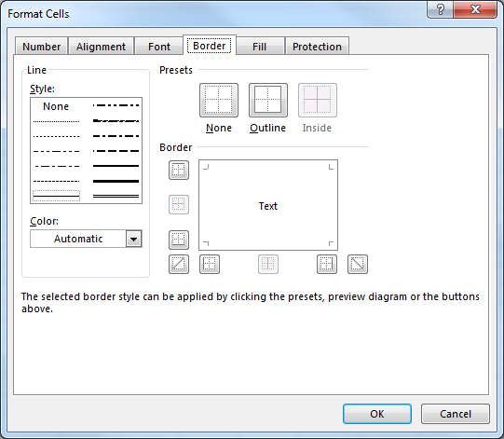504x439 pixels.
Task: Click the None preset label
Action: point(219,128)
